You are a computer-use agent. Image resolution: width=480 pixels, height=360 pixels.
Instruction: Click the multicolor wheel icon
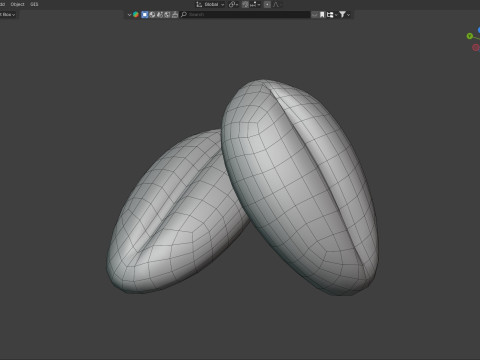click(x=136, y=15)
